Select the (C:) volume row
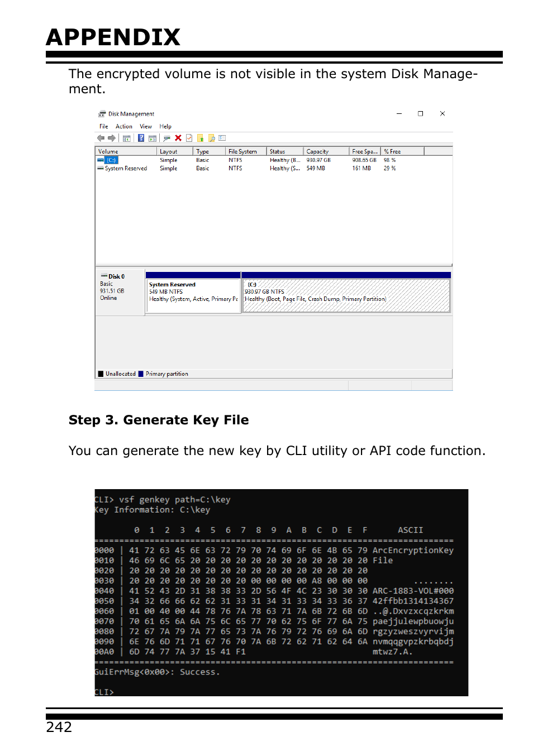The width and height of the screenshot is (533, 756). [274, 160]
